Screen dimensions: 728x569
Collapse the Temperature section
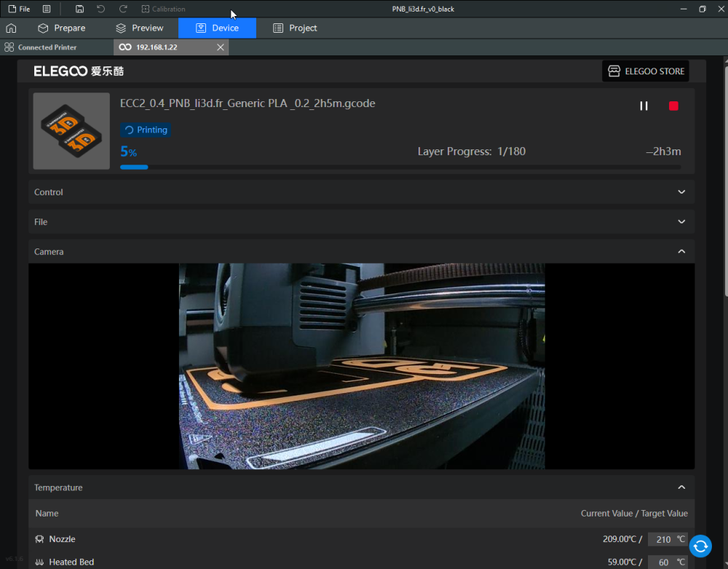click(681, 487)
